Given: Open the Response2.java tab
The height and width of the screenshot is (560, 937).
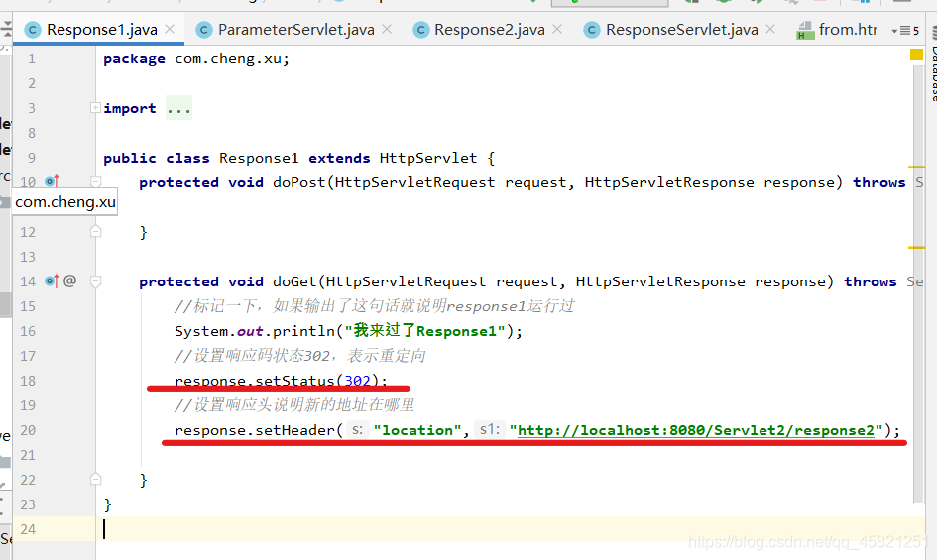Looking at the screenshot, I should 490,30.
